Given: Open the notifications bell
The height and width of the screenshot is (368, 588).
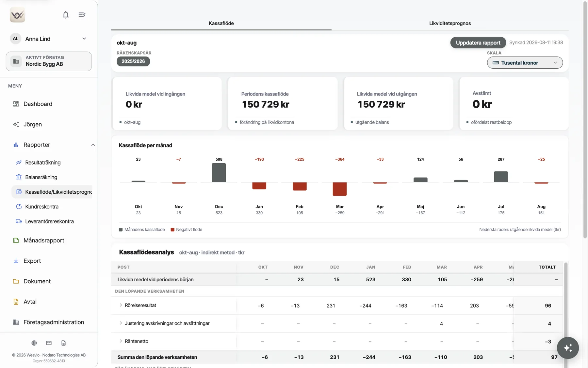Looking at the screenshot, I should point(66,15).
